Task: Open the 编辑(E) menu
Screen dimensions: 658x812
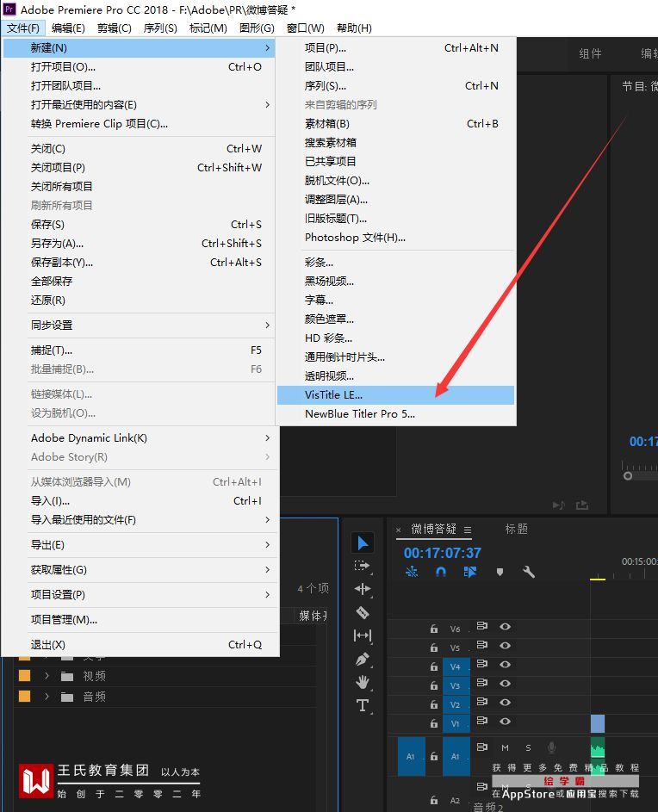Action: click(x=68, y=28)
